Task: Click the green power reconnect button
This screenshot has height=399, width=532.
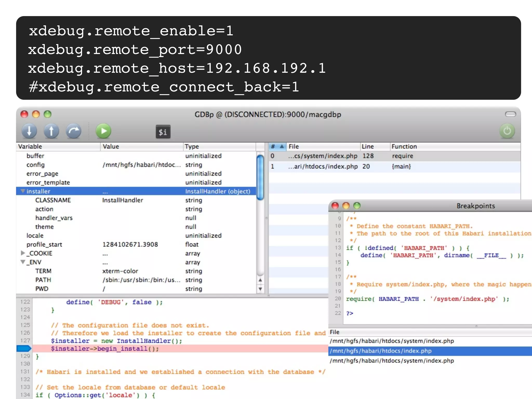Action: 507,131
